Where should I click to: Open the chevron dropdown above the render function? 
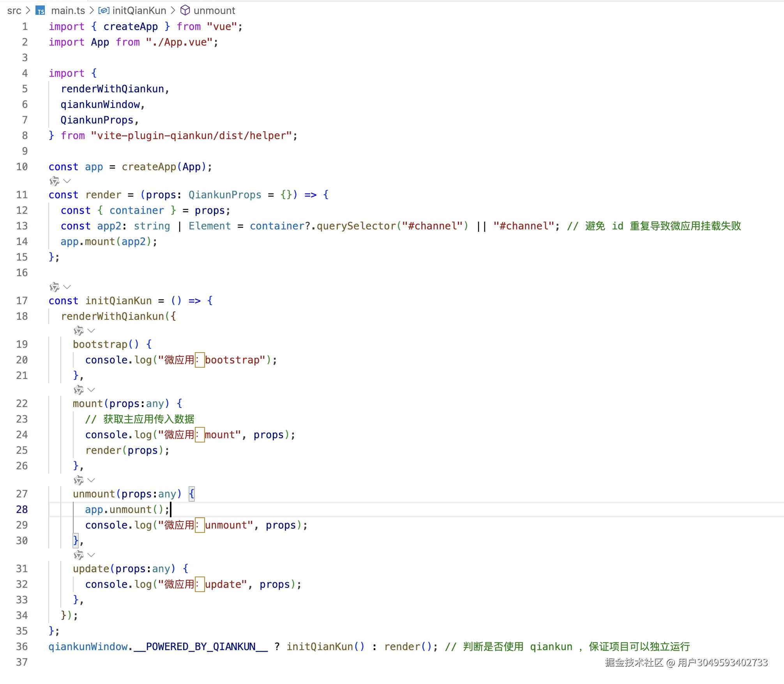click(x=67, y=181)
